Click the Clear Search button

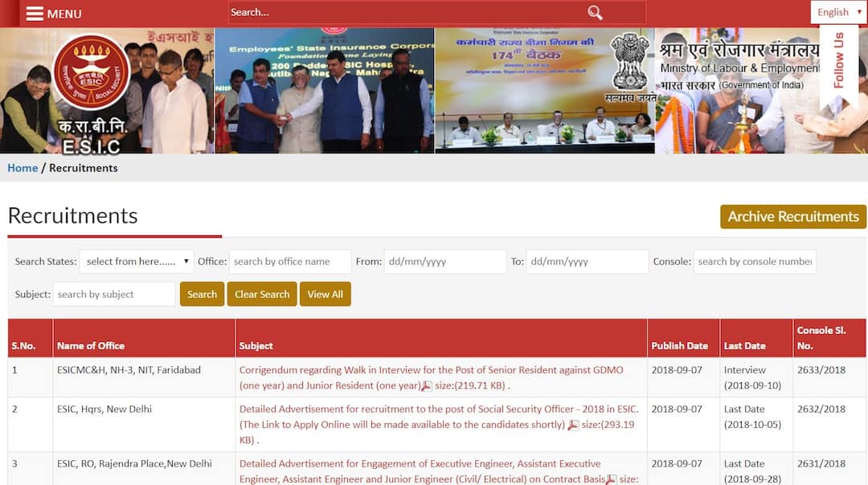pyautogui.click(x=262, y=294)
